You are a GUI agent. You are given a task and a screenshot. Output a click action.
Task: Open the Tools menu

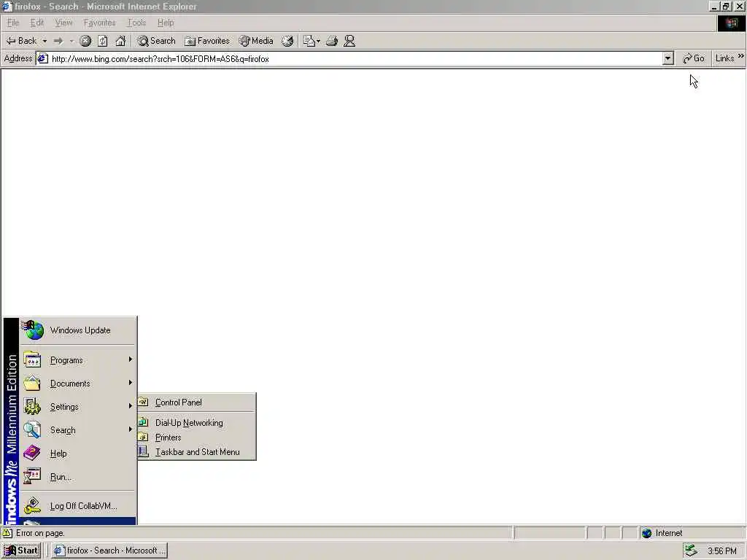[136, 23]
